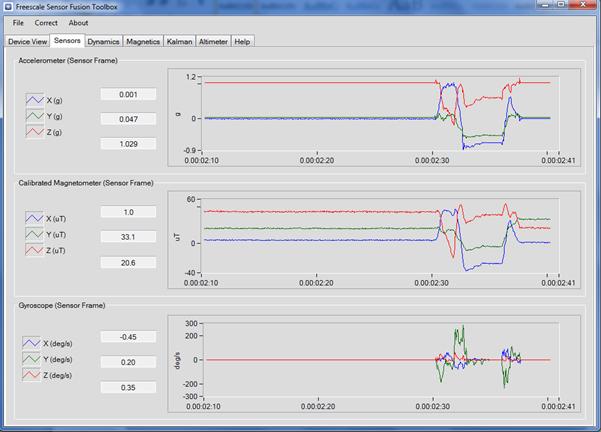This screenshot has height=432, width=601.
Task: Toggle gyroscope X (deg/s) blue trace icon
Action: point(31,343)
